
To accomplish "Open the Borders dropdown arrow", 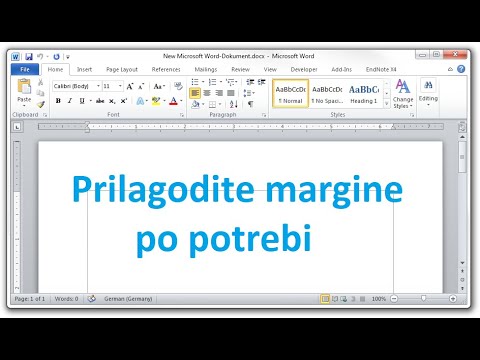I will pos(220,105).
